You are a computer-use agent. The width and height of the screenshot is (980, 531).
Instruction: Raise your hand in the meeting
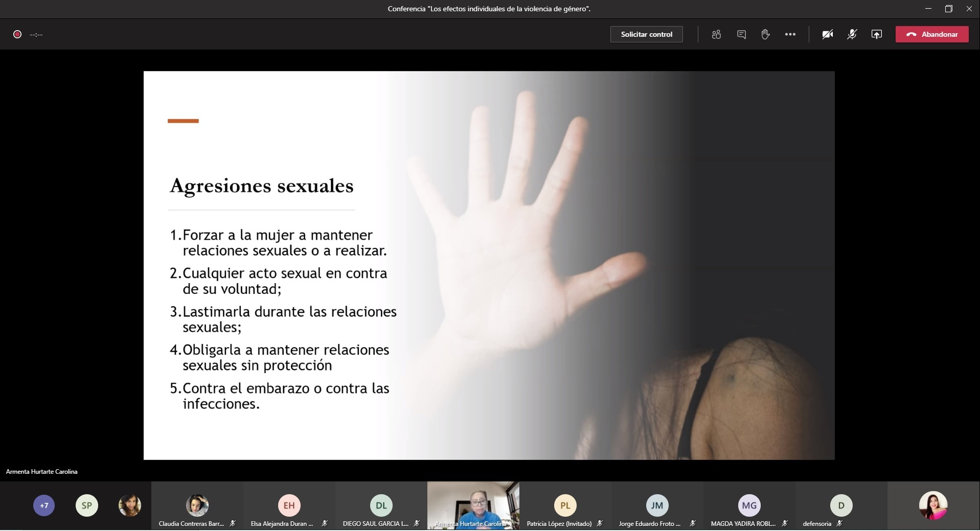pos(765,34)
